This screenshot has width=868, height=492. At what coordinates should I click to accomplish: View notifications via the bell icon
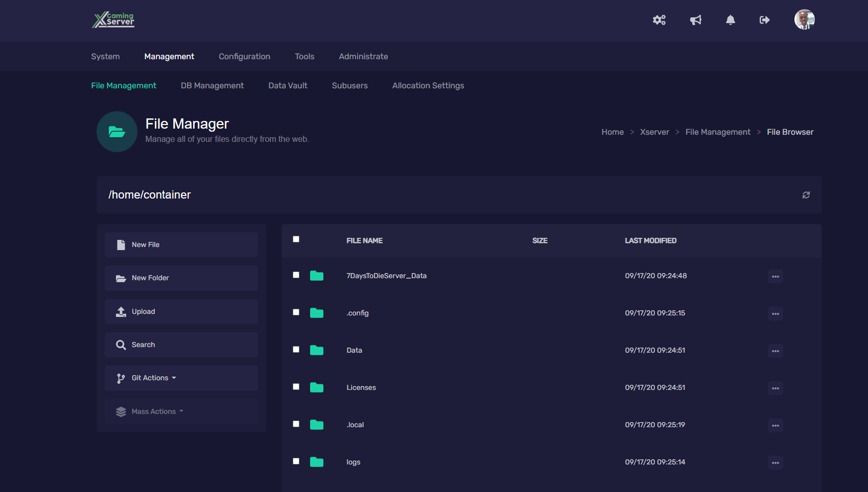click(730, 20)
